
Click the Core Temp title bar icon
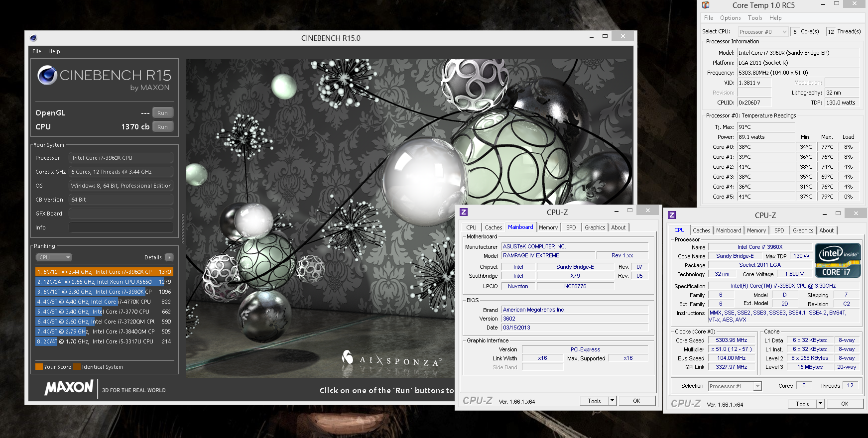pos(706,5)
